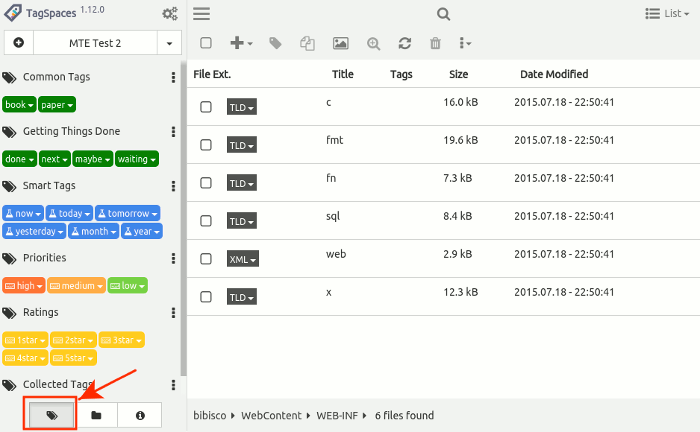Select the low priority tag
This screenshot has width=700, height=432.
[x=127, y=286]
